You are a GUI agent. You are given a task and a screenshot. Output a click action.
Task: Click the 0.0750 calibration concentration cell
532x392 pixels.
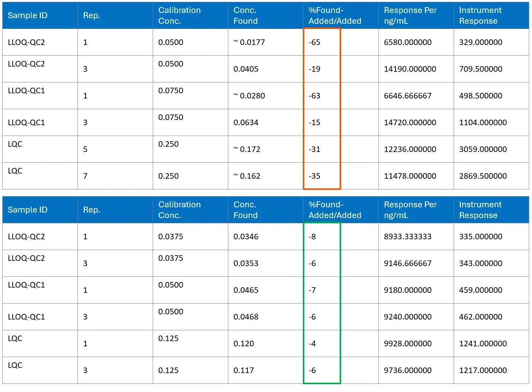[x=170, y=91]
